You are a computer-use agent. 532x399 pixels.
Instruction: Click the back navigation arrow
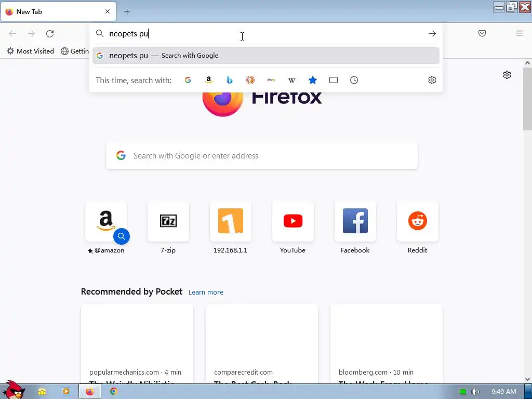pyautogui.click(x=12, y=34)
